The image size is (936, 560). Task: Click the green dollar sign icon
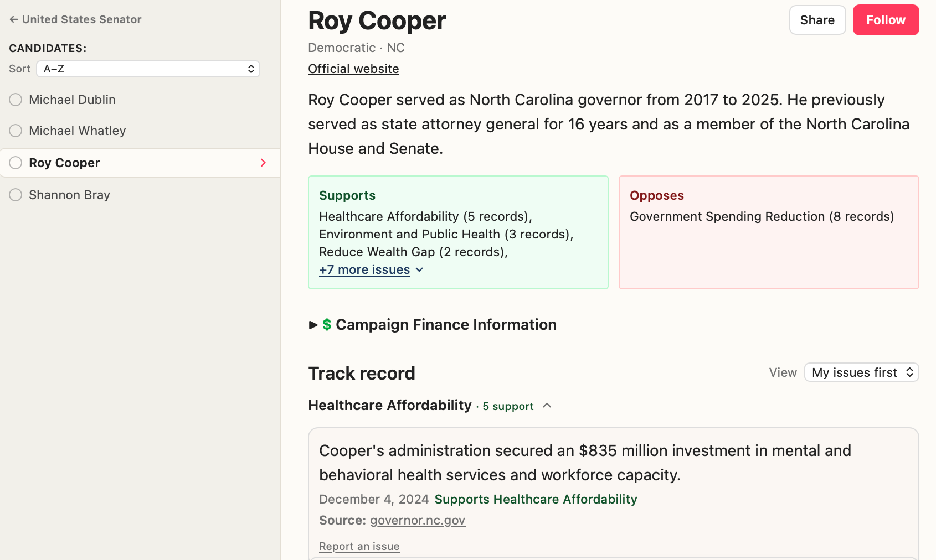pos(327,325)
